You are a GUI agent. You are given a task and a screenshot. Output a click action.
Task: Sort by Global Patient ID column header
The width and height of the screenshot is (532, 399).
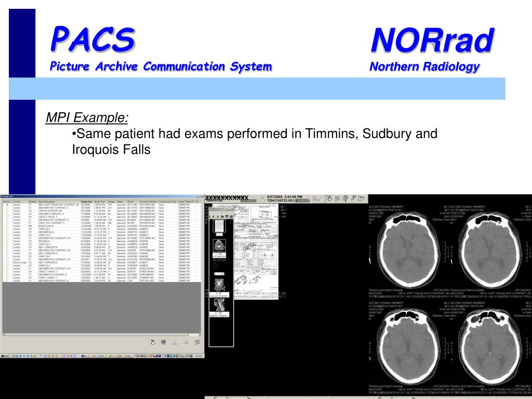[187, 202]
